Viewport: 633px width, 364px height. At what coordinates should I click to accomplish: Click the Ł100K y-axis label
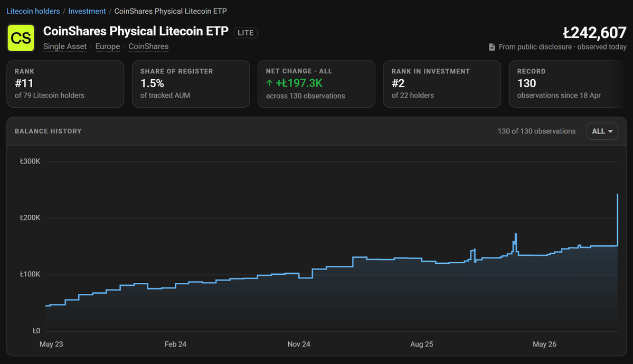30,274
